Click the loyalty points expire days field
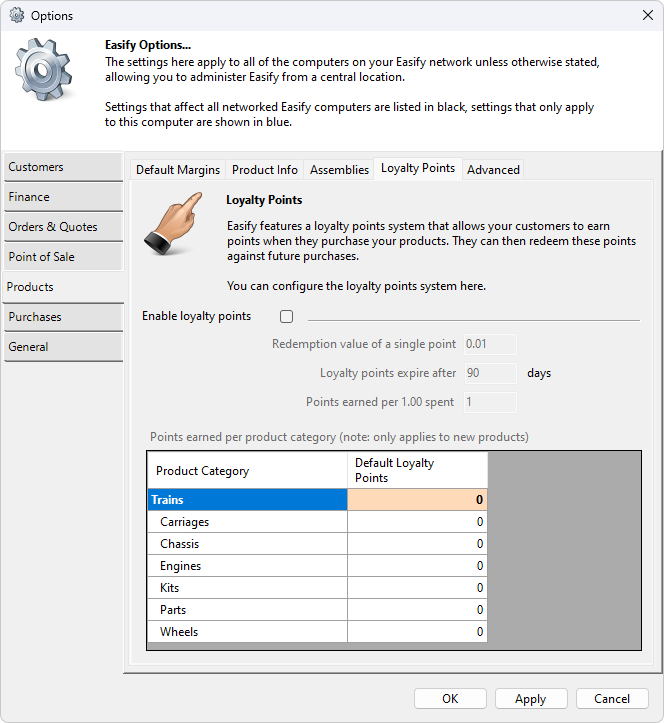The width and height of the screenshot is (664, 723). click(490, 373)
